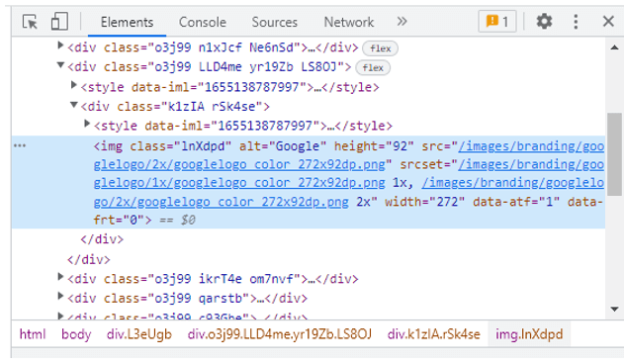Select the closing </div> tag of k1zIA
Viewport: 625px width, 364px height.
102,239
